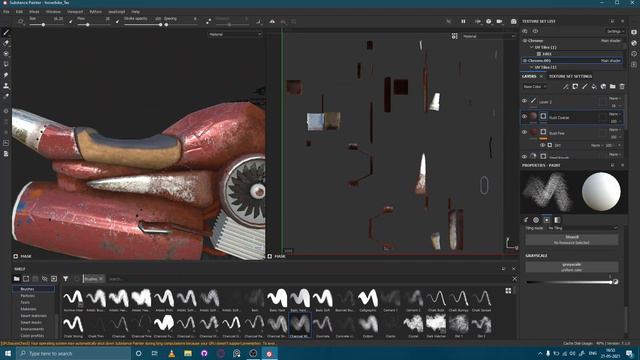Switch Shelf to grid view icon

[508, 291]
